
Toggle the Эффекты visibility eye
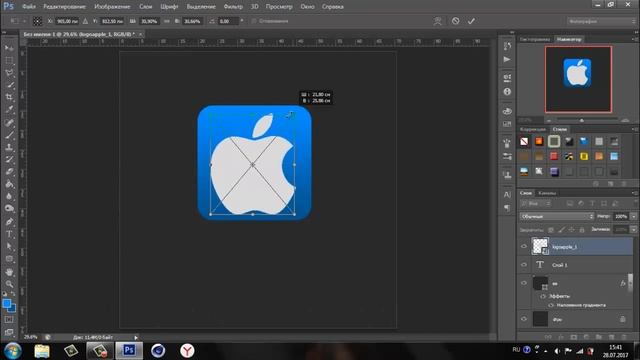click(543, 296)
